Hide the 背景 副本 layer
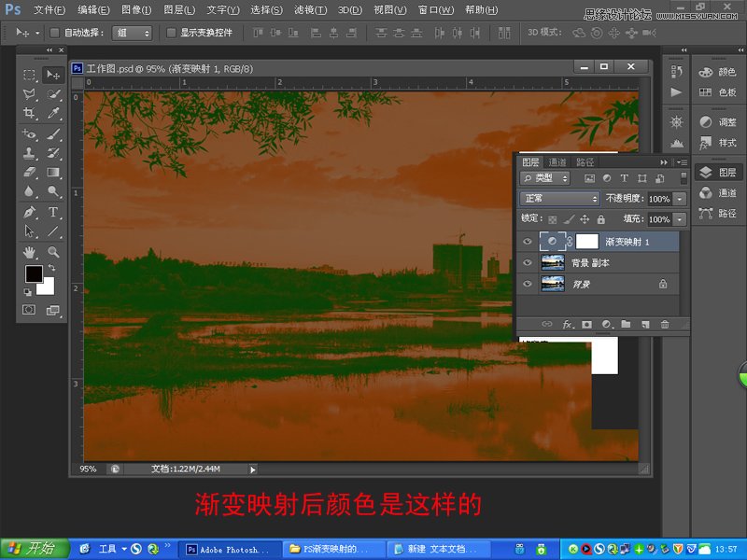The image size is (747, 560). pos(527,262)
